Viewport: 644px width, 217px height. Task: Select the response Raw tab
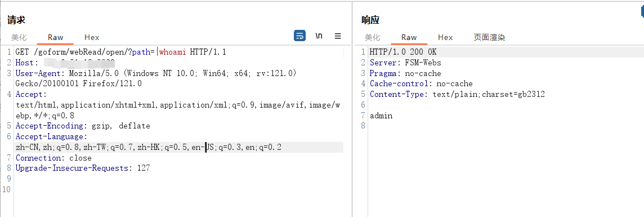(409, 37)
